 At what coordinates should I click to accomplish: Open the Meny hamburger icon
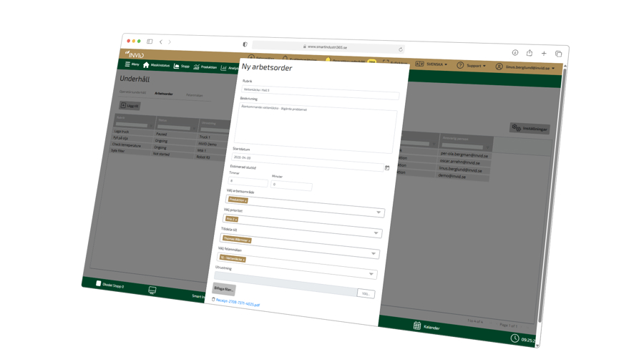point(127,64)
